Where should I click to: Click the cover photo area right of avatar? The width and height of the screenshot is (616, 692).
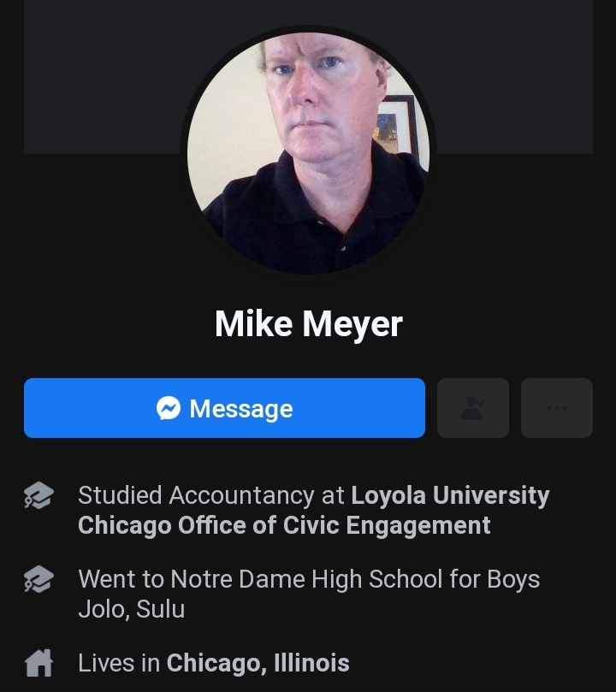[514, 77]
